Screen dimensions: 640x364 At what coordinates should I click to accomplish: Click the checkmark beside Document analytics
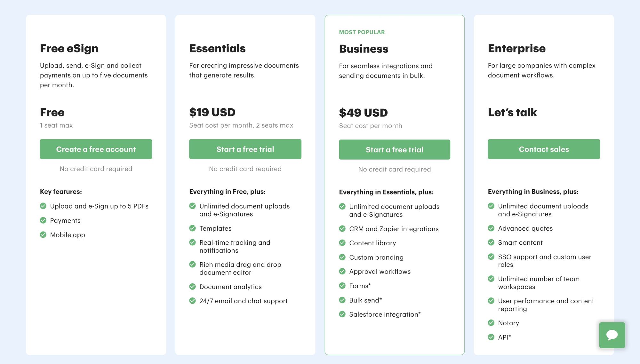pyautogui.click(x=192, y=286)
